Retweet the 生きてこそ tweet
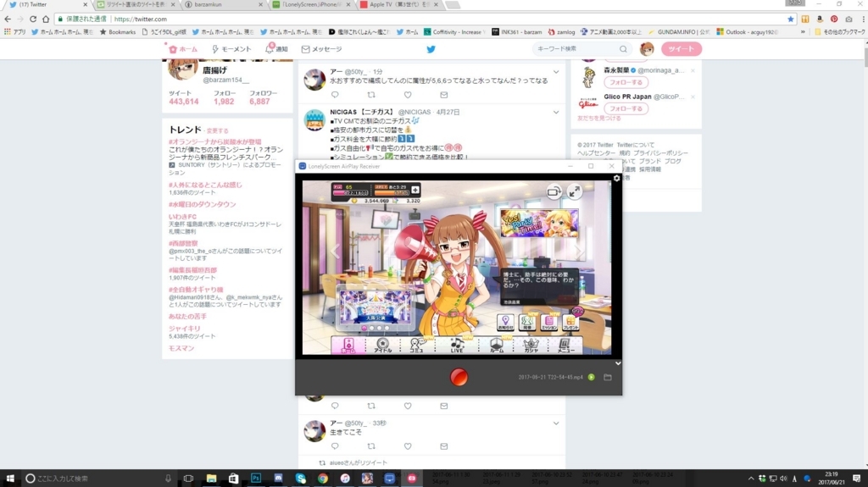 371,446
